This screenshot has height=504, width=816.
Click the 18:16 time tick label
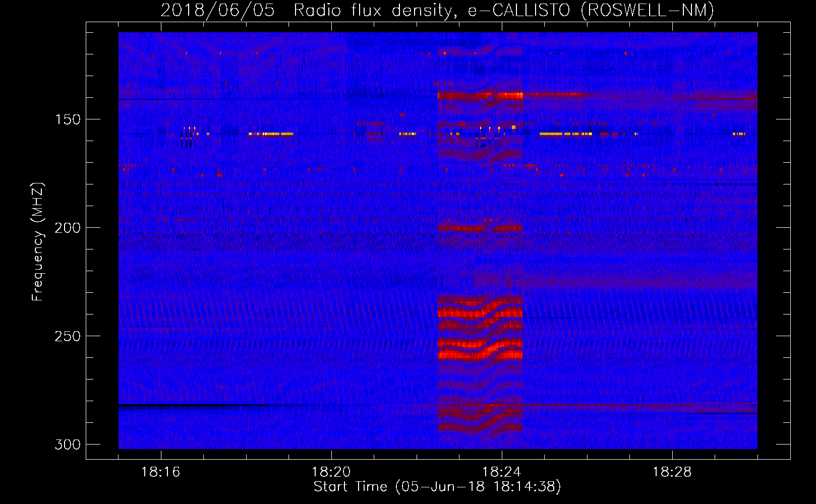click(161, 472)
